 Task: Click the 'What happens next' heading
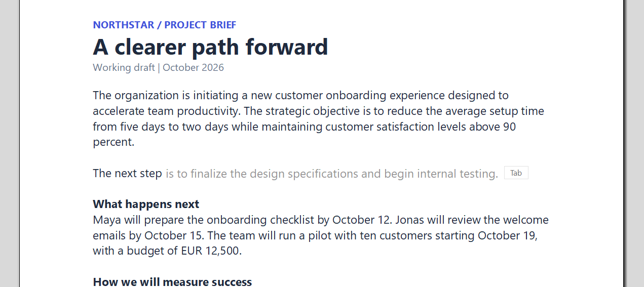146,204
